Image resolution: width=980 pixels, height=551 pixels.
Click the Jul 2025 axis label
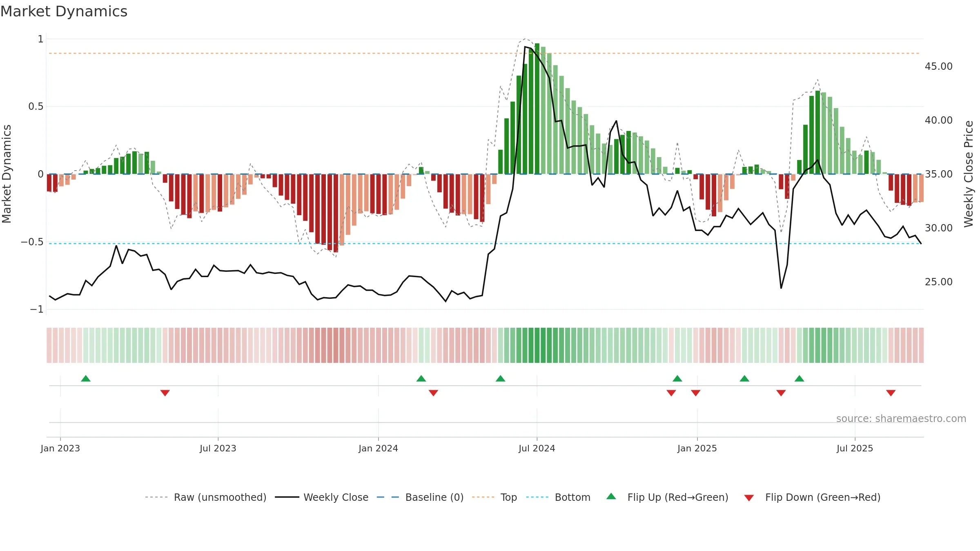(x=855, y=448)
